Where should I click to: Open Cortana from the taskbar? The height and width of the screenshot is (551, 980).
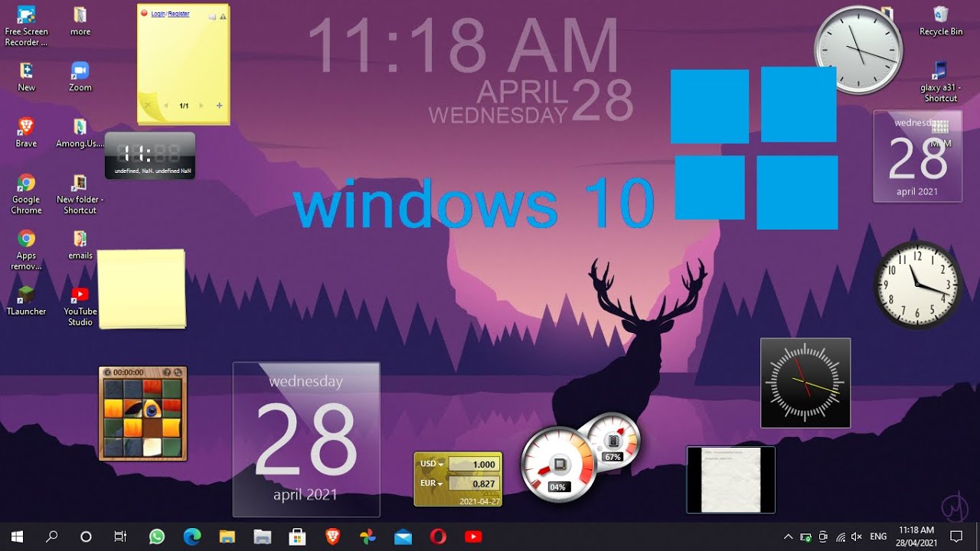(86, 536)
